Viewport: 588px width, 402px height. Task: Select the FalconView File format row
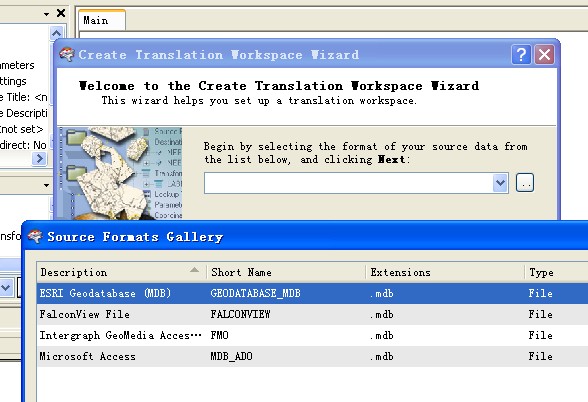pyautogui.click(x=312, y=314)
